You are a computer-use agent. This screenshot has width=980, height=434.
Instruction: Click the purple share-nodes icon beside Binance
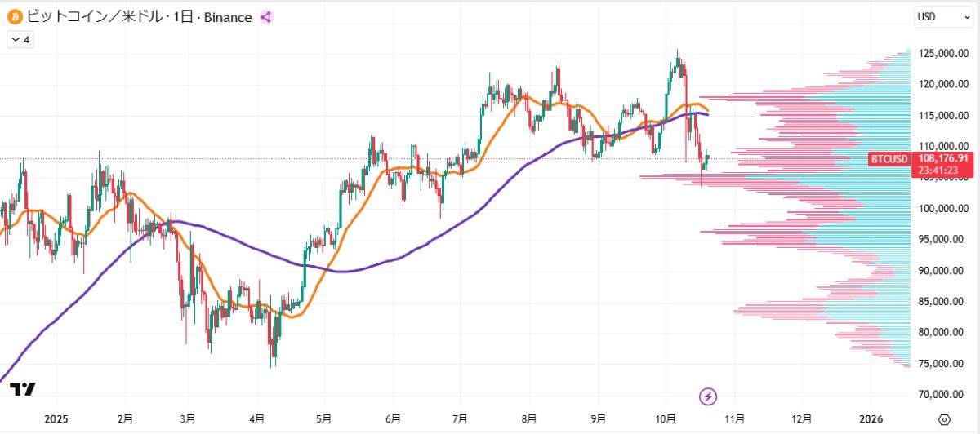click(266, 16)
